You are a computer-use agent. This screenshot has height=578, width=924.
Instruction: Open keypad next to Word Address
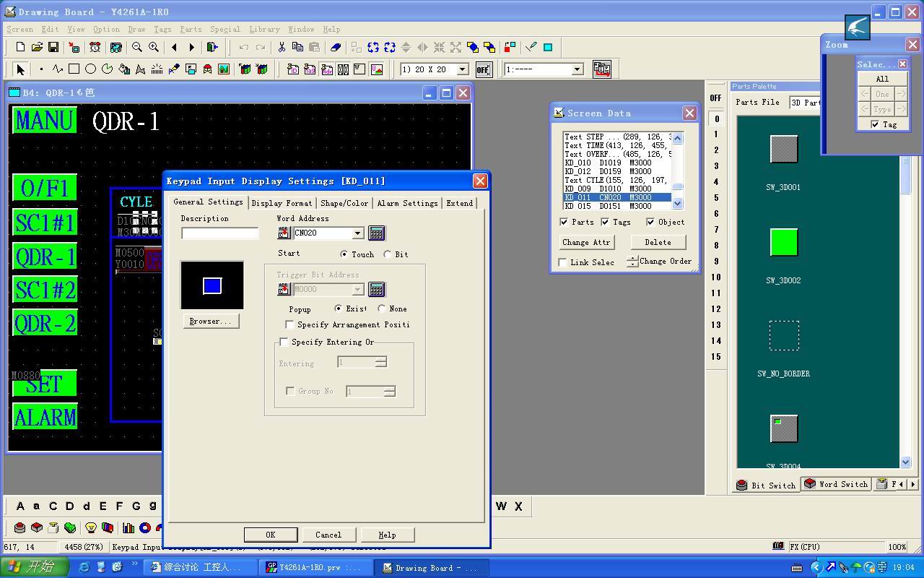point(376,233)
